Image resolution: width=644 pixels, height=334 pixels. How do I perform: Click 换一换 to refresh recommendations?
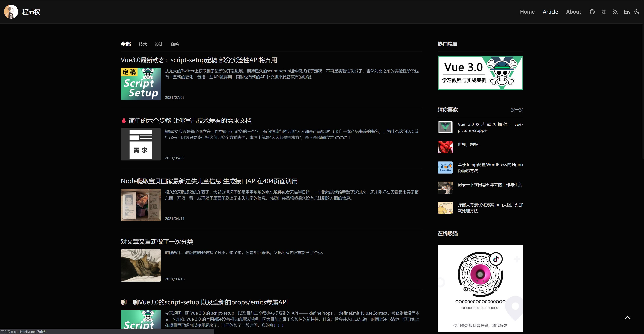pyautogui.click(x=517, y=110)
